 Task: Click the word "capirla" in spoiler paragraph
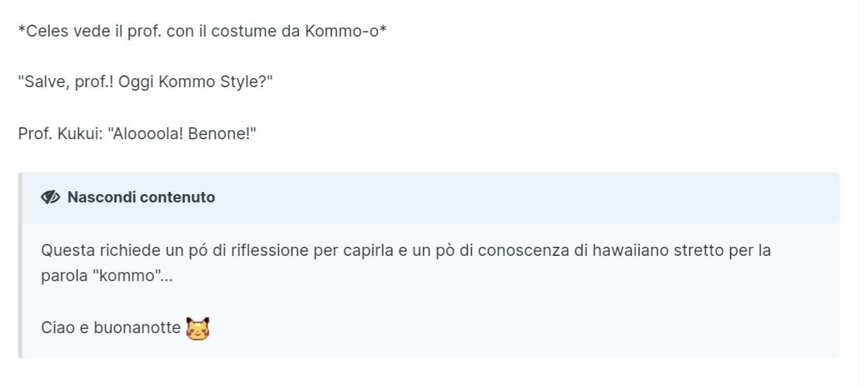pos(370,250)
